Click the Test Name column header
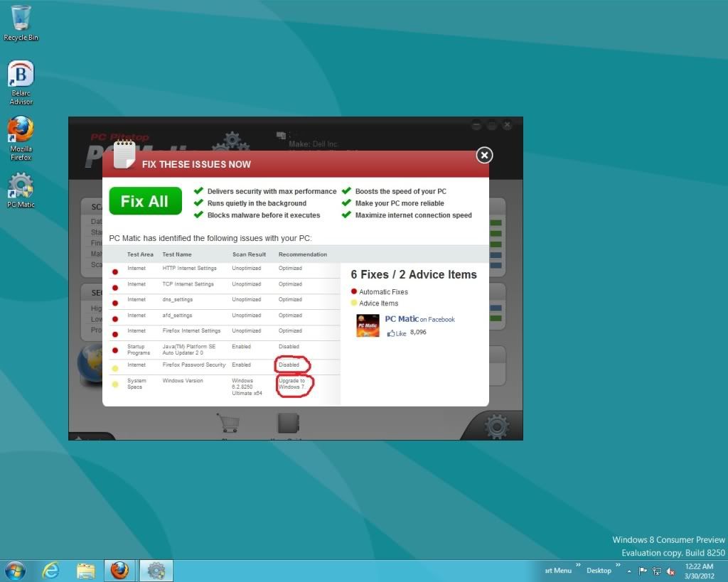 tap(177, 254)
